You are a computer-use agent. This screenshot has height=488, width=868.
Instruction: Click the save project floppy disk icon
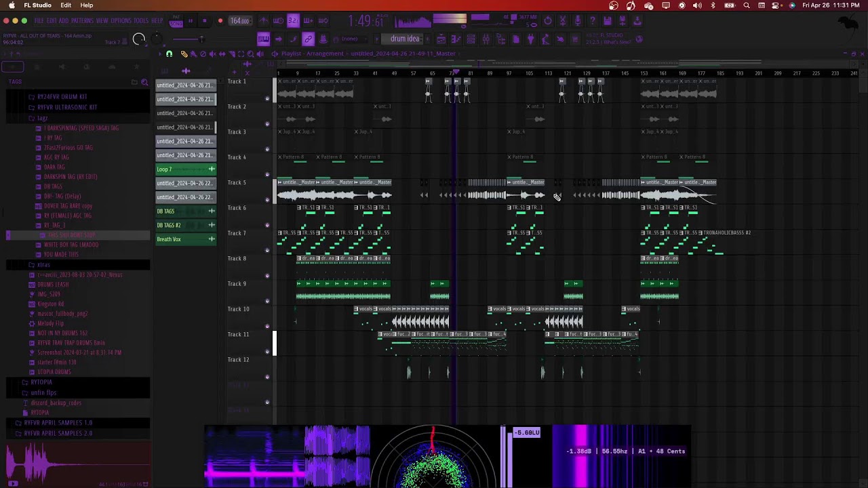click(607, 20)
